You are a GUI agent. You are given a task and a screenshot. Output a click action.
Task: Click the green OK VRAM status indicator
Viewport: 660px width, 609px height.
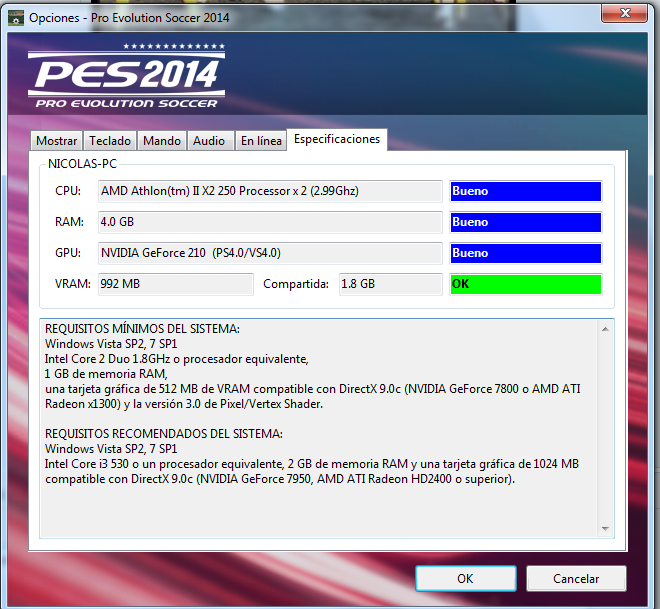525,284
